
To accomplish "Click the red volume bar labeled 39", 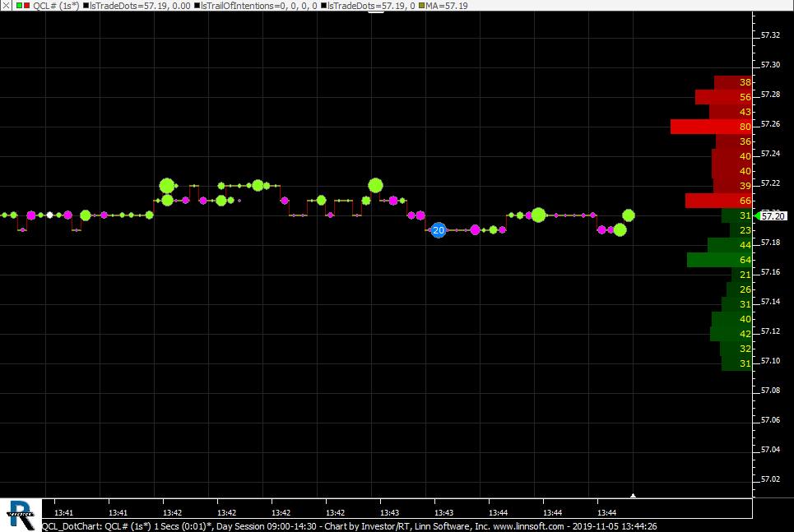I will pos(733,186).
